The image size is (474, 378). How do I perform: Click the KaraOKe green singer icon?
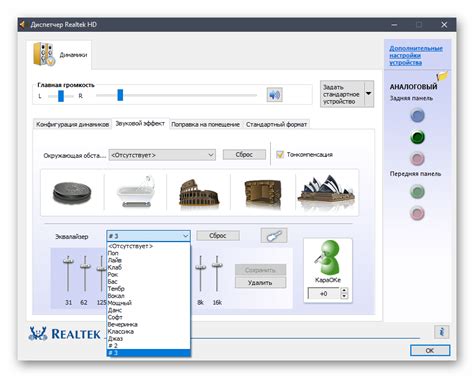pyautogui.click(x=328, y=257)
